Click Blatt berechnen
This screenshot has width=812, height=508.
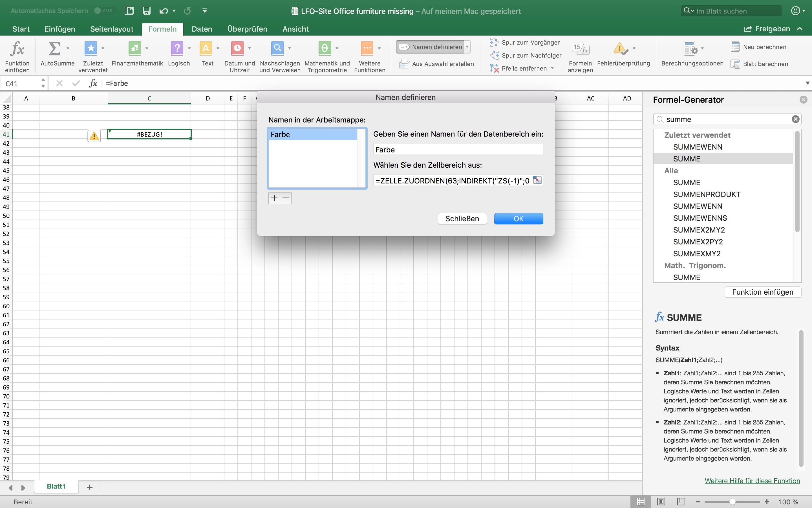tap(759, 64)
